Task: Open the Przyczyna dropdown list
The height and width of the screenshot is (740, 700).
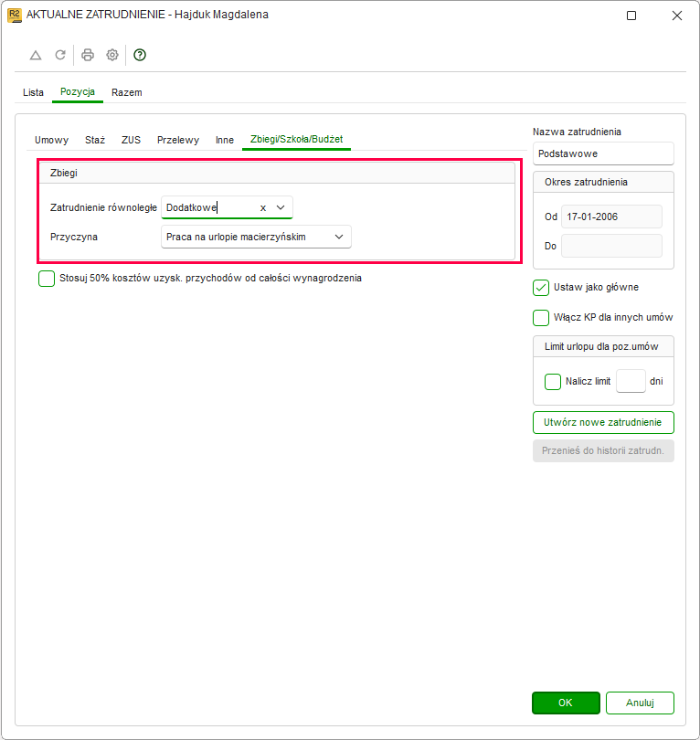Action: click(339, 237)
